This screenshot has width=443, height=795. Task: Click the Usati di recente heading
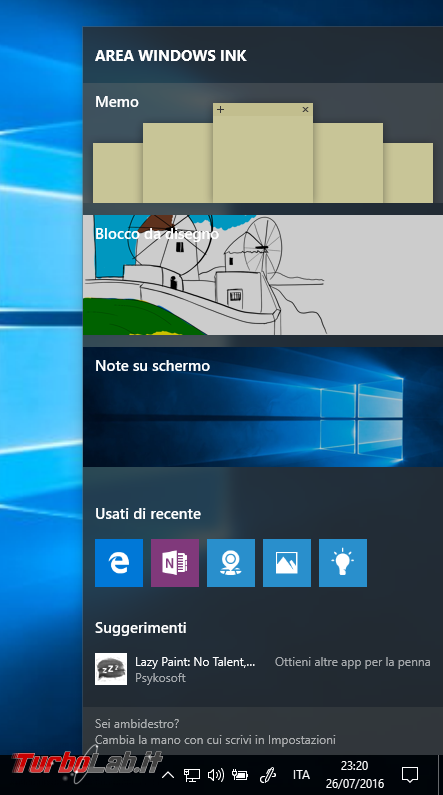[148, 514]
